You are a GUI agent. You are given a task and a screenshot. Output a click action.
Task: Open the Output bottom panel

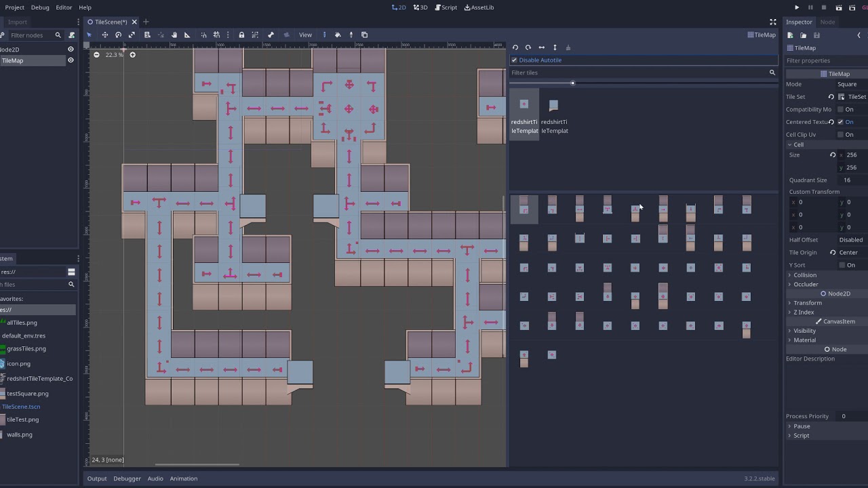97,479
